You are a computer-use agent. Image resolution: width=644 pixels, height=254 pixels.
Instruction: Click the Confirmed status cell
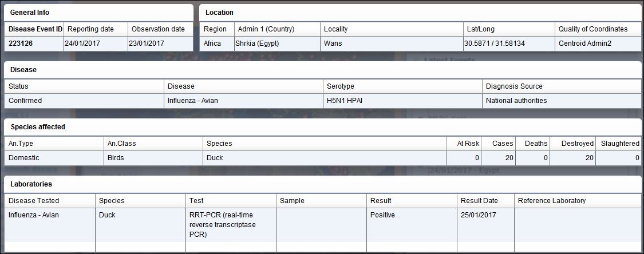tap(84, 101)
